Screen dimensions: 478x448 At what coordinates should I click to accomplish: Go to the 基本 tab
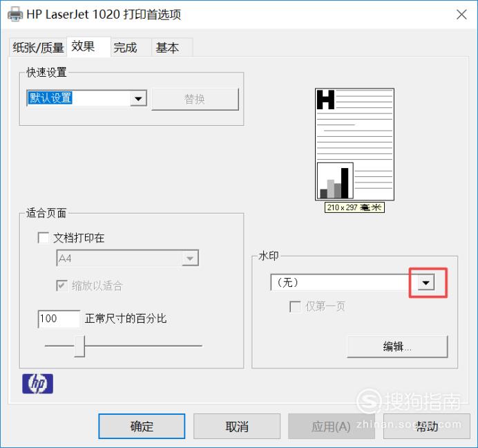[172, 48]
